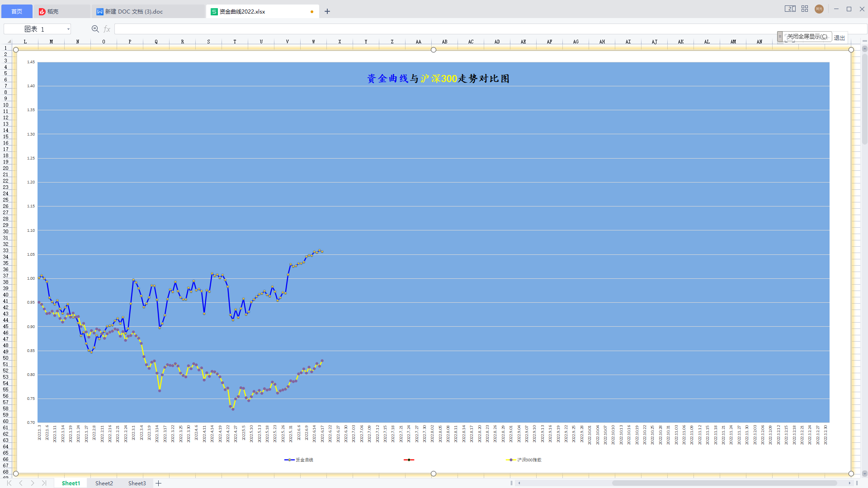Click the window layout number 2 icon
The width and height of the screenshot is (868, 488).
pyautogui.click(x=790, y=9)
